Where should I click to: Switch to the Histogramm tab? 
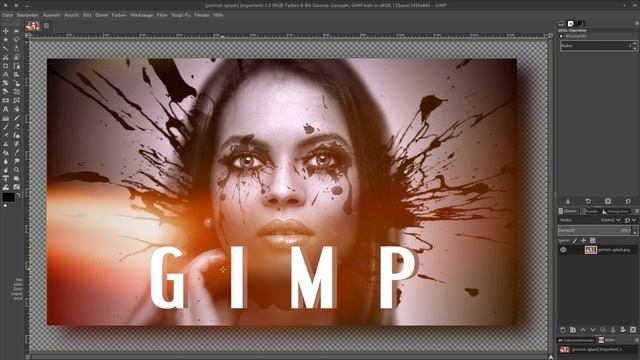[x=615, y=211]
